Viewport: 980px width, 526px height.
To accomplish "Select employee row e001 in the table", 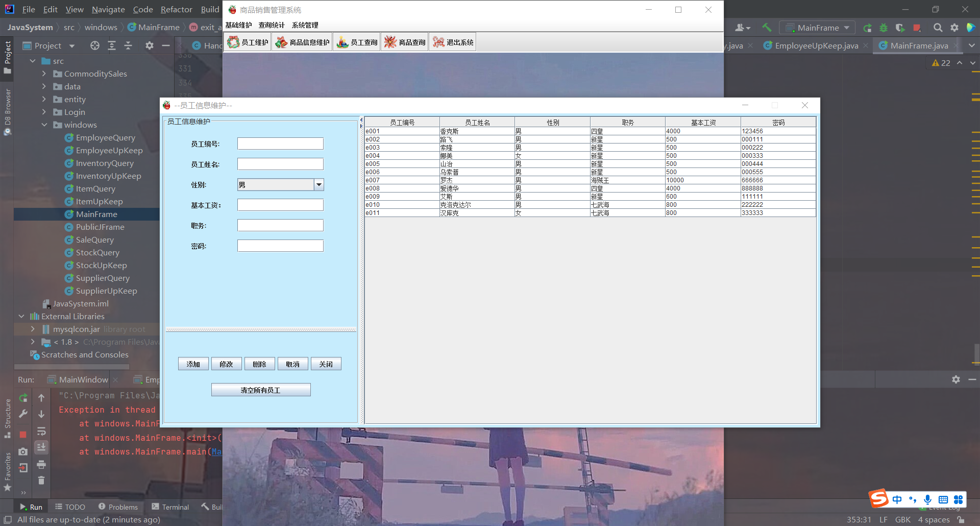I will tap(590, 131).
